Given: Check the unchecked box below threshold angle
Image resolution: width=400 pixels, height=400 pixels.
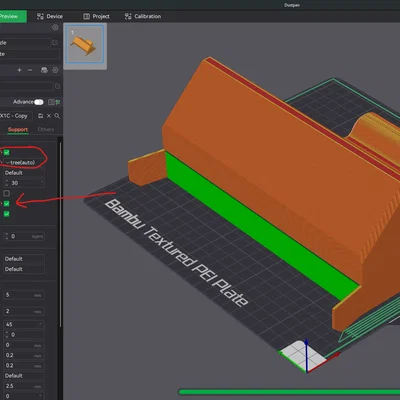Looking at the screenshot, I should point(7,193).
